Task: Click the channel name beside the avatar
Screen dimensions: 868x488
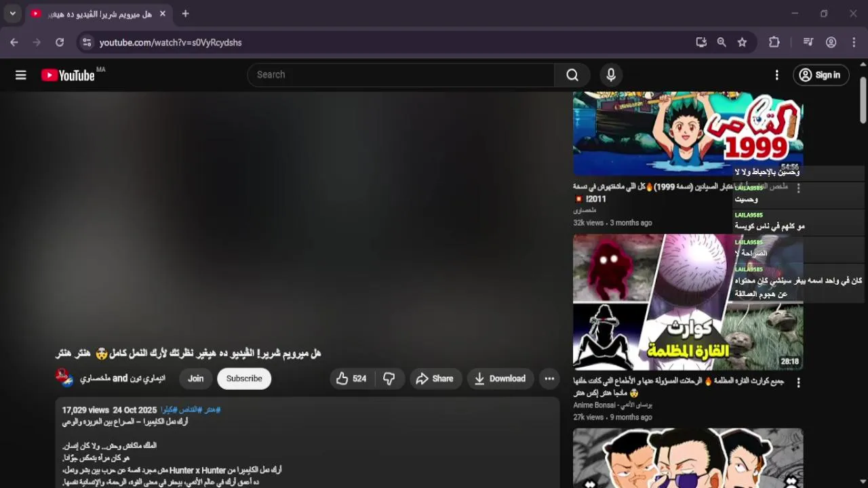Action: 123,378
